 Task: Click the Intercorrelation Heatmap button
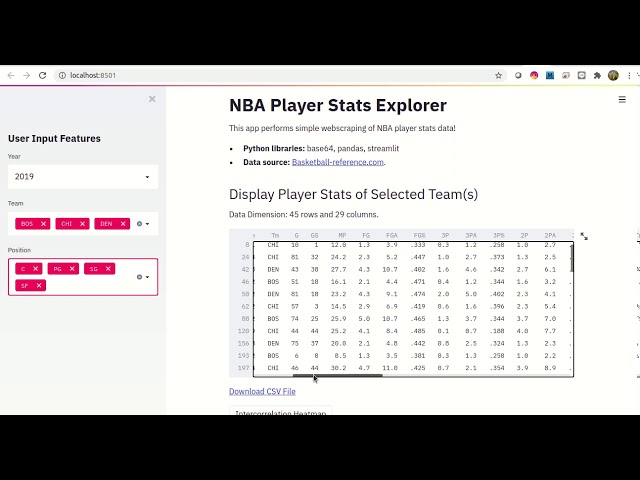pos(281,411)
